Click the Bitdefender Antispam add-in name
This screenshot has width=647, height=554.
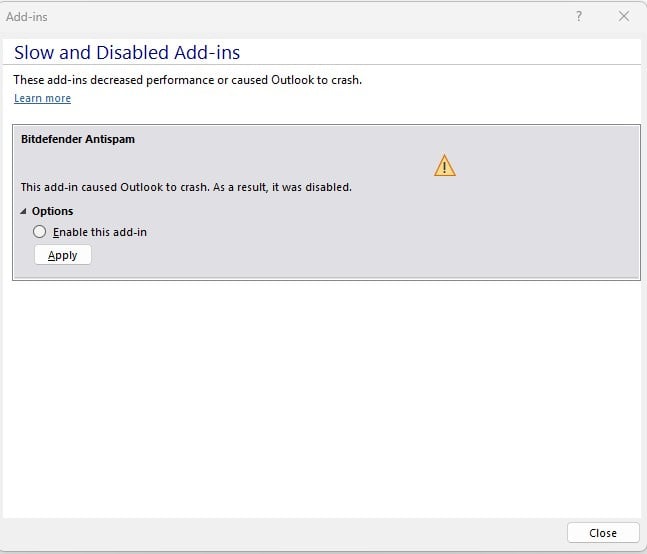click(78, 139)
